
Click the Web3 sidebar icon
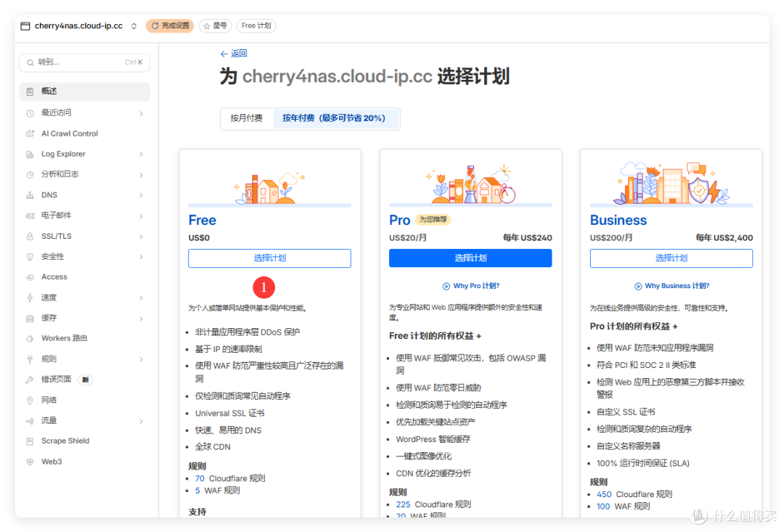(30, 462)
